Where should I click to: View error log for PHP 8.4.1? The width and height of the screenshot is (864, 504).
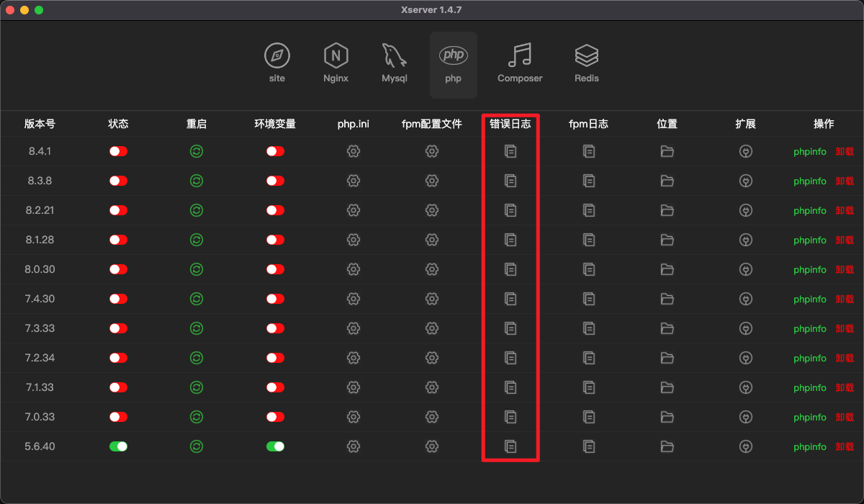[510, 151]
